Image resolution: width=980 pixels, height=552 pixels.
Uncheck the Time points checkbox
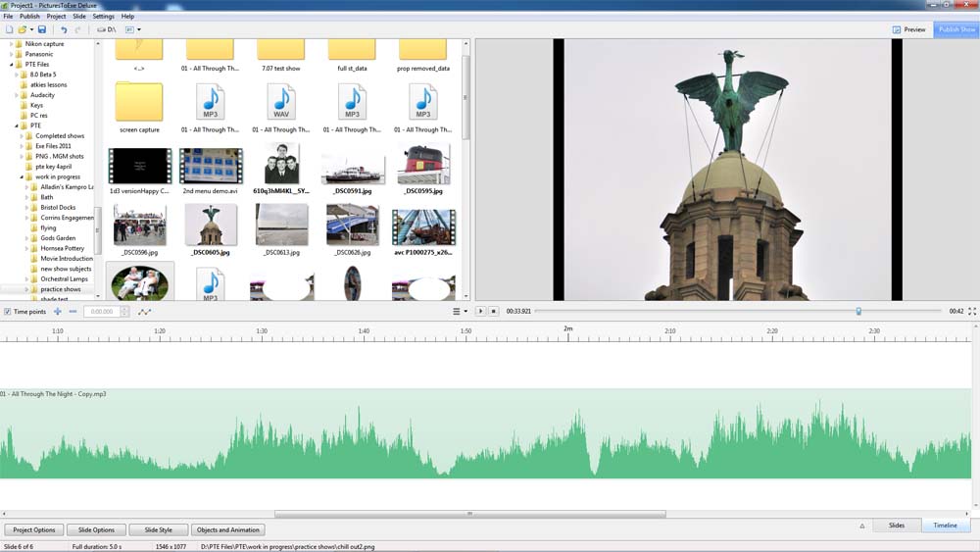tap(8, 312)
